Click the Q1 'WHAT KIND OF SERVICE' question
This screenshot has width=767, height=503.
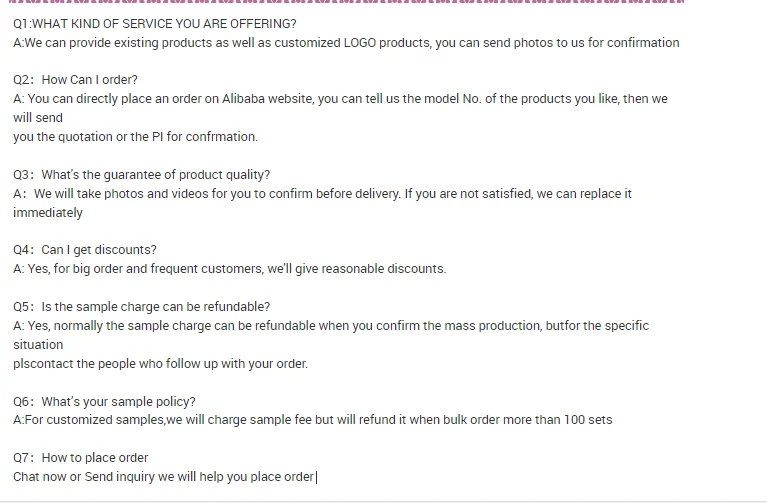(154, 23)
